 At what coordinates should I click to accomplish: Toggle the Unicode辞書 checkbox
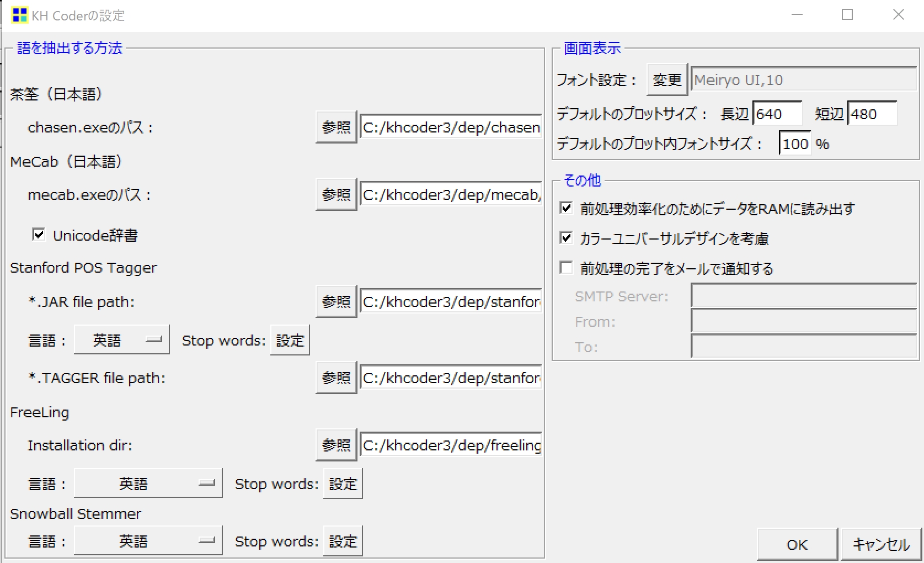pyautogui.click(x=39, y=235)
